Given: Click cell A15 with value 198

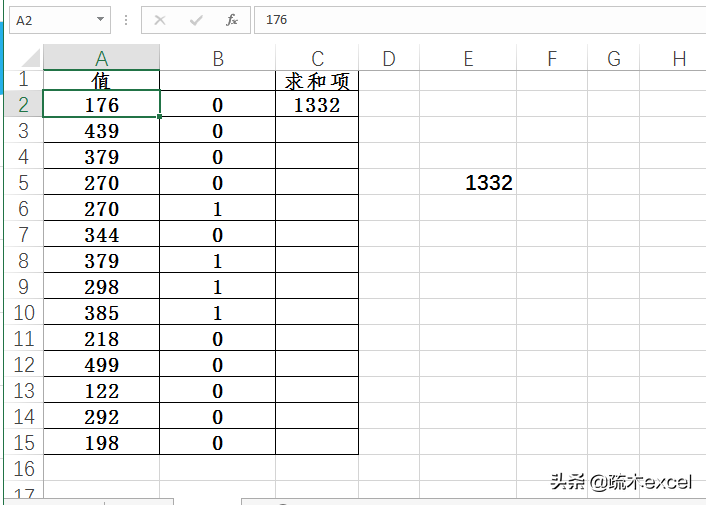Looking at the screenshot, I should (101, 442).
